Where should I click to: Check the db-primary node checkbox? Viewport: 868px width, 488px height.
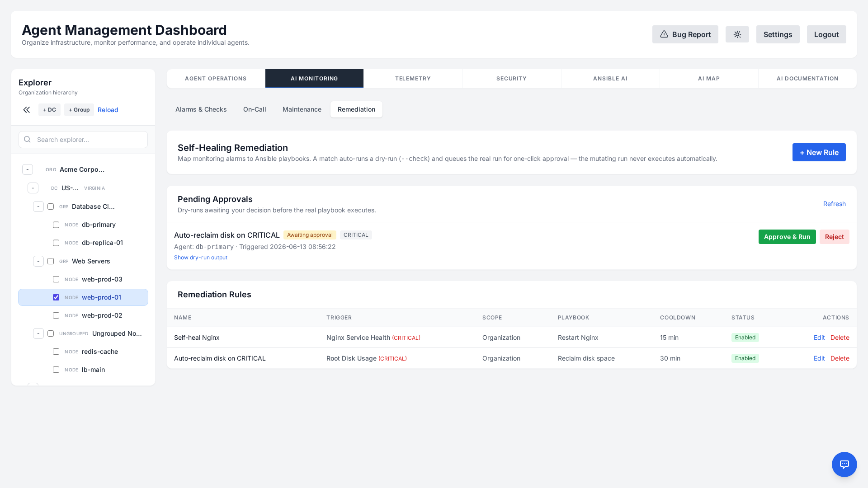click(56, 225)
